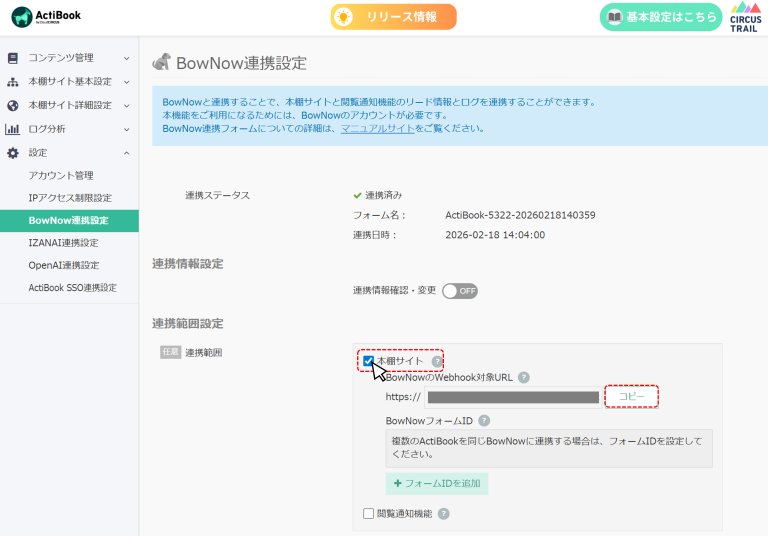Image resolution: width=768 pixels, height=536 pixels.
Task: Open the CIRCUS TRAIL logo link
Action: click(x=745, y=18)
